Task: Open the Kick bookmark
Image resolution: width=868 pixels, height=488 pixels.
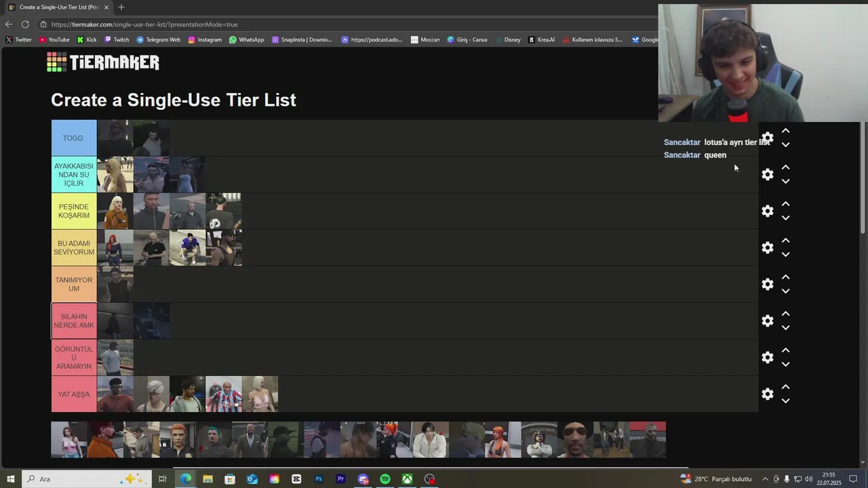Action: coord(86,39)
